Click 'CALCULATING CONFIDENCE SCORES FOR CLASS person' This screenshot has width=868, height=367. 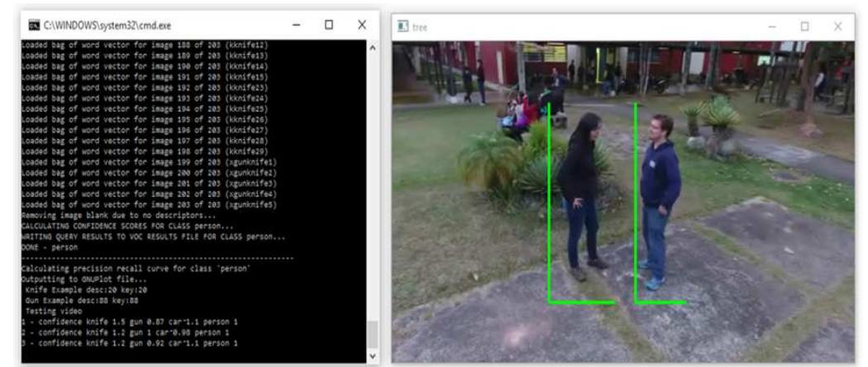pyautogui.click(x=127, y=226)
